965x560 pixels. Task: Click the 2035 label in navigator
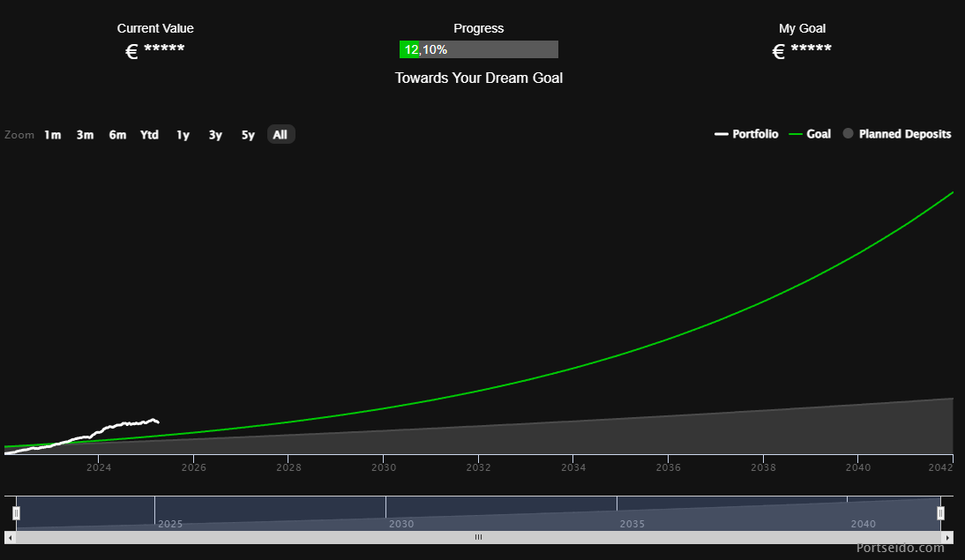(x=632, y=524)
